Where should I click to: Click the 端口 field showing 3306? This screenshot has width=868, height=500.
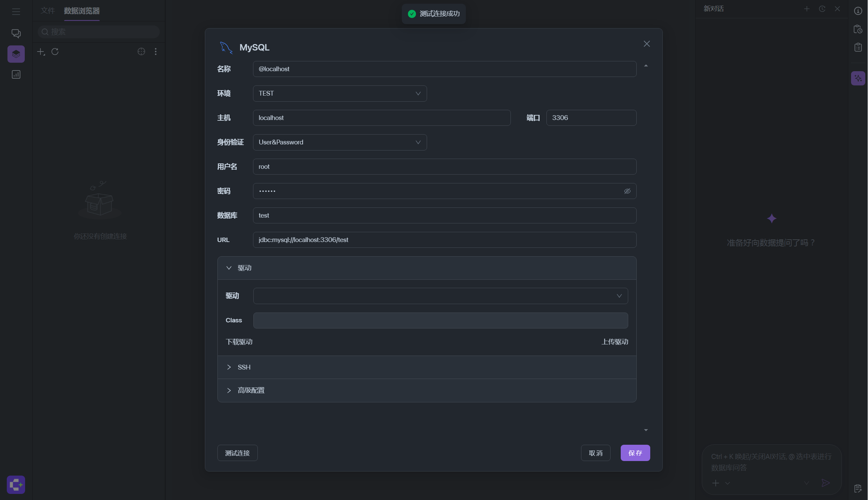(x=591, y=118)
